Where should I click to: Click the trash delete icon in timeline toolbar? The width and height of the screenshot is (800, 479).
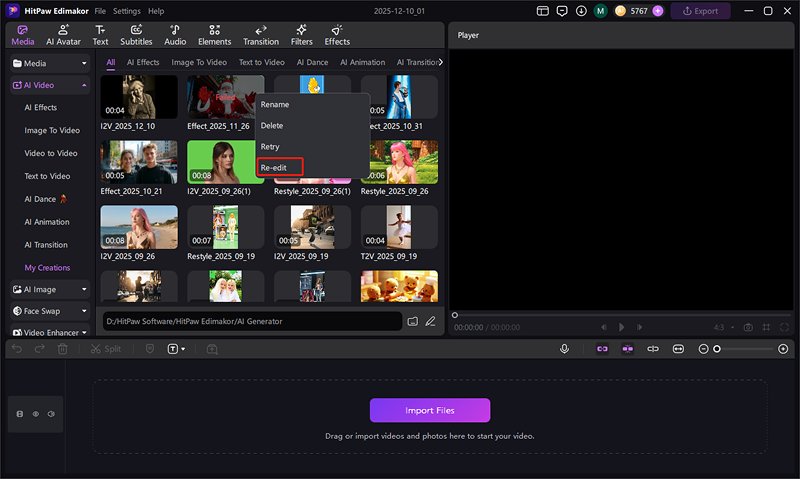pyautogui.click(x=63, y=349)
